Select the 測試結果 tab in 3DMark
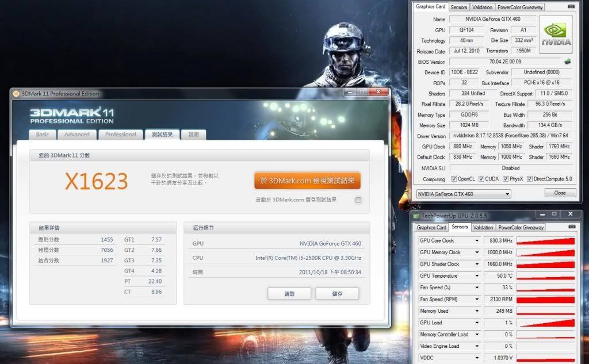The height and width of the screenshot is (364, 589). pos(162,135)
